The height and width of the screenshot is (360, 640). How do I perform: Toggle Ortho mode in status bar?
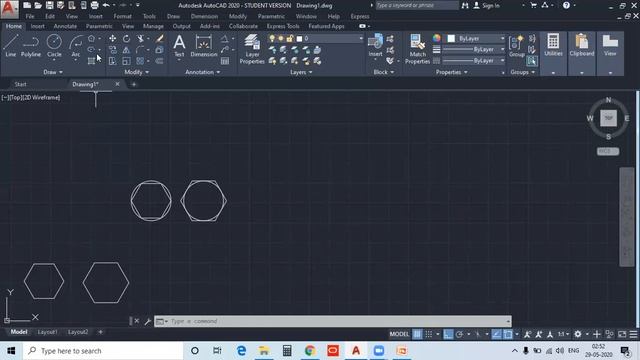pyautogui.click(x=448, y=334)
